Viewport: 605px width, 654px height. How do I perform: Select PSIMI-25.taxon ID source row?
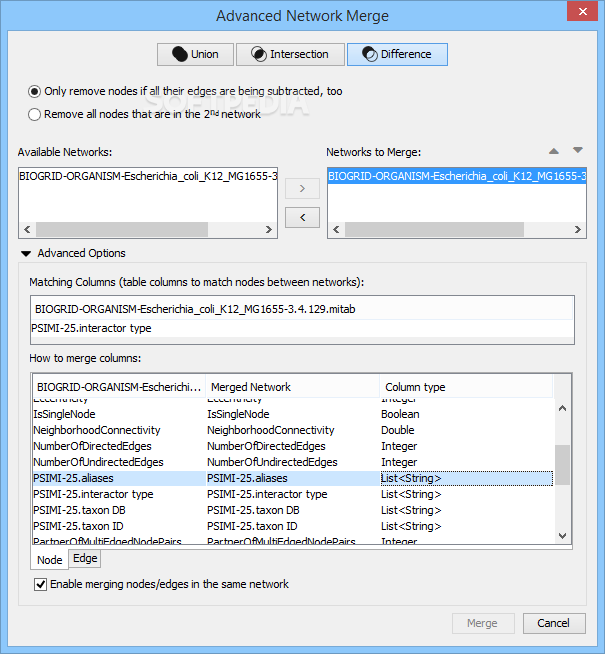point(119,526)
